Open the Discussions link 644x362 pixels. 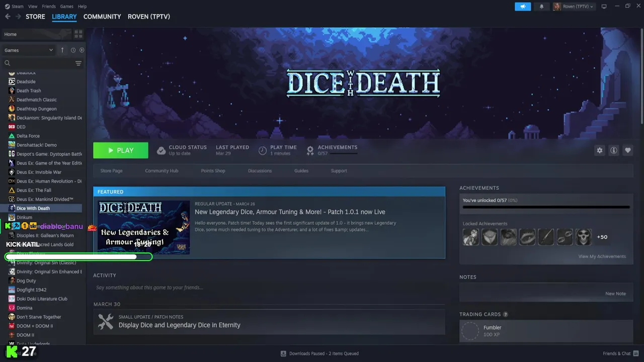[260, 171]
